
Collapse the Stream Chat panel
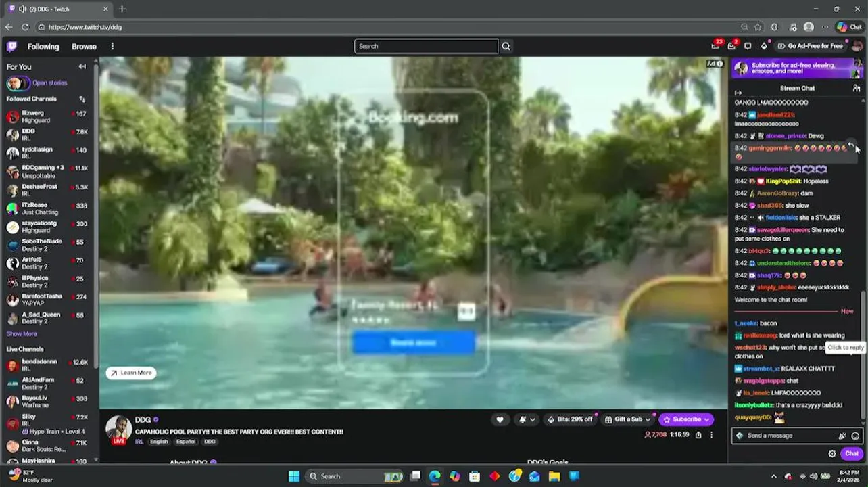[x=738, y=93]
